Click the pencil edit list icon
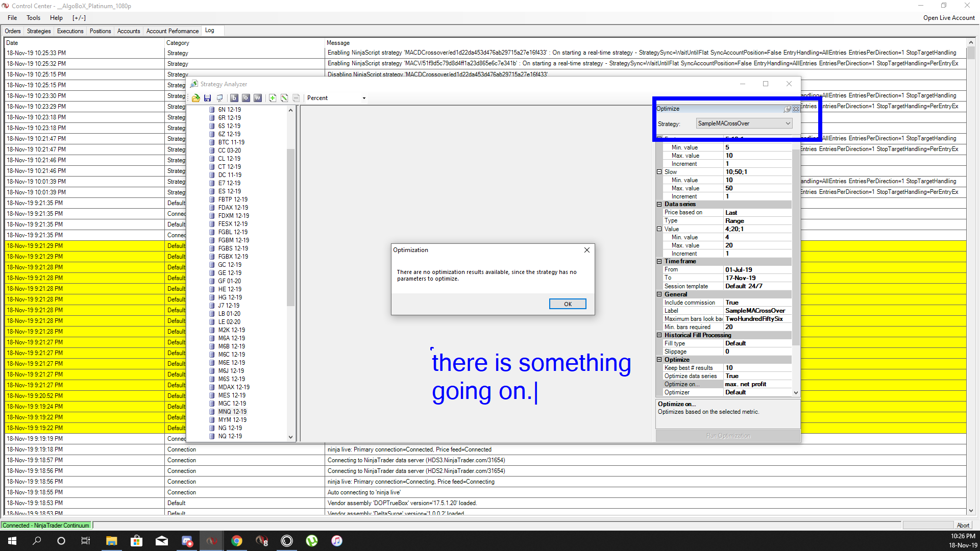980x551 pixels. coord(284,98)
